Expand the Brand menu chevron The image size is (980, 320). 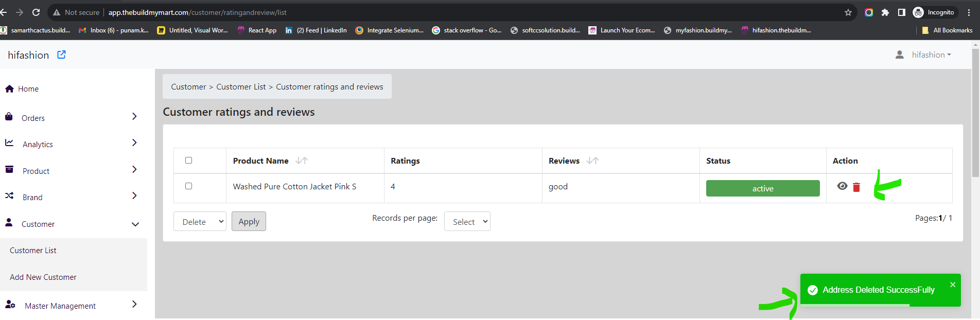click(134, 195)
